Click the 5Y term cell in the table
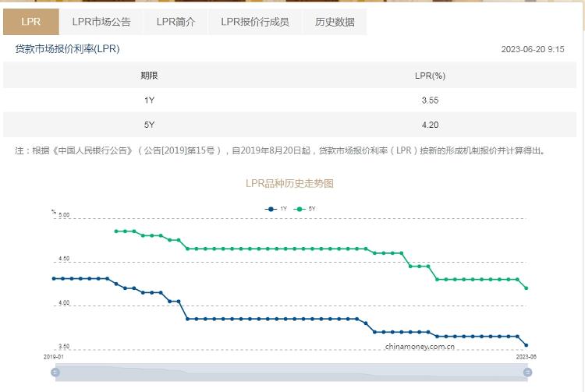 click(149, 125)
